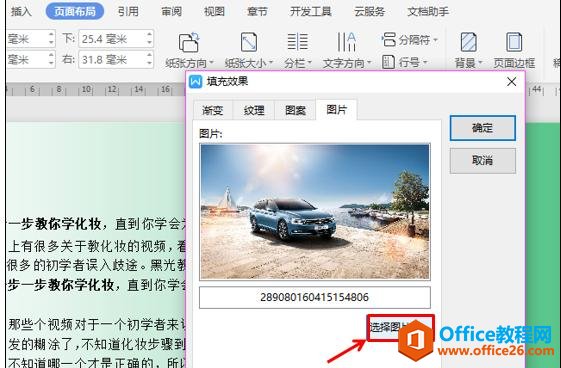Open the 插入 ribbon tab
Image resolution: width=561 pixels, height=368 pixels.
[21, 12]
